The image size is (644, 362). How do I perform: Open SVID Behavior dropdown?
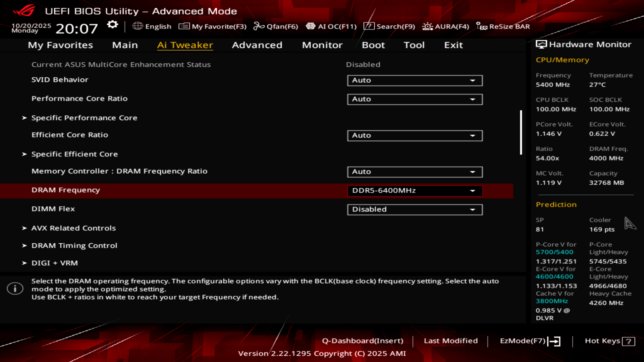(x=415, y=80)
